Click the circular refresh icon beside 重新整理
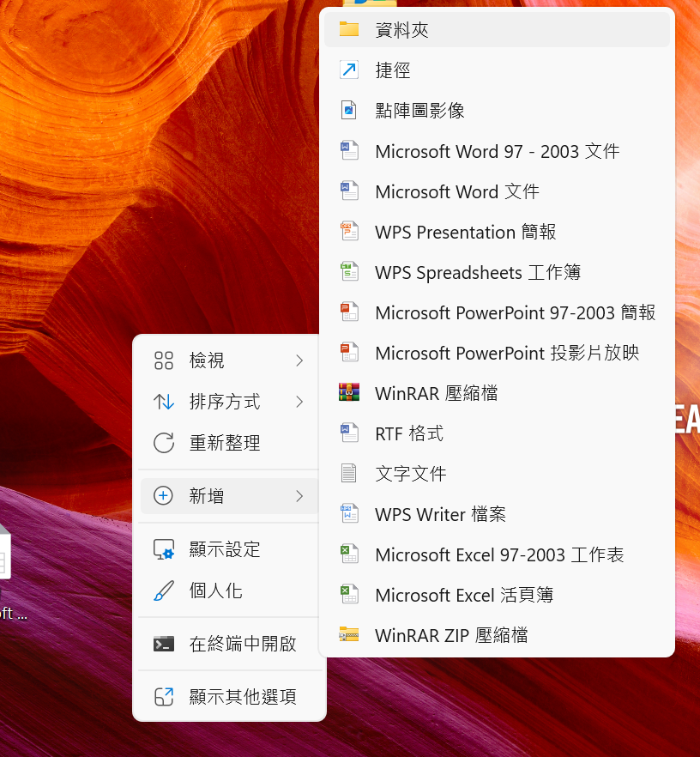The width and height of the screenshot is (700, 757). (x=164, y=443)
